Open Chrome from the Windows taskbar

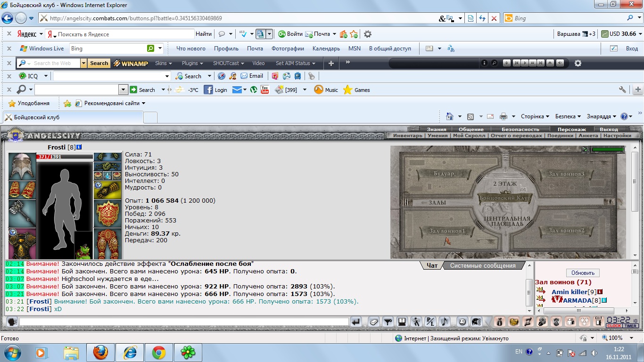158,352
